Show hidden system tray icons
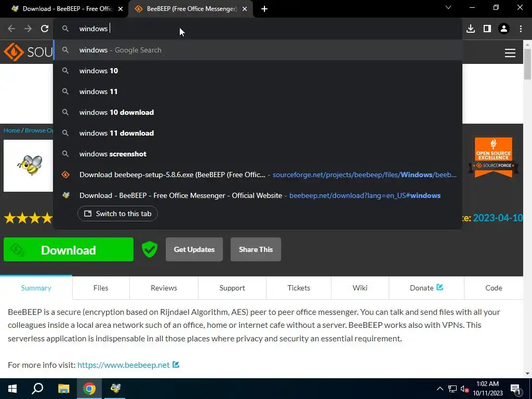The image size is (532, 399). click(x=440, y=389)
